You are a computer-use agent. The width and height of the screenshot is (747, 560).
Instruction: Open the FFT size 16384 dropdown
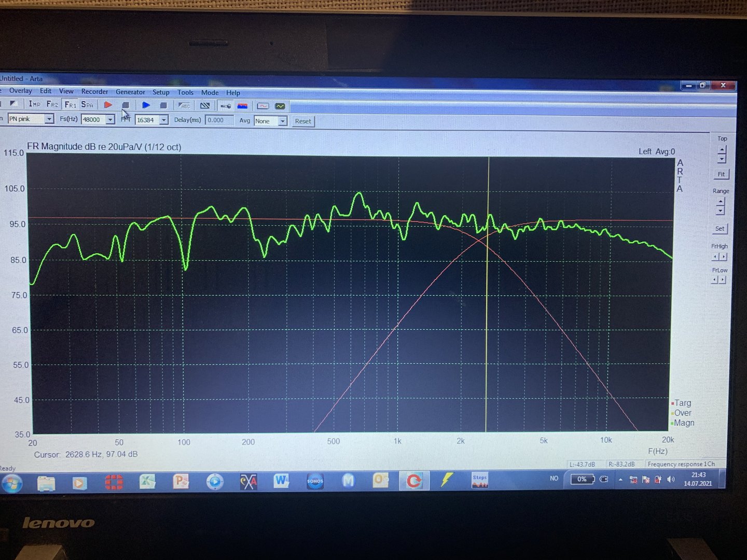pos(164,120)
